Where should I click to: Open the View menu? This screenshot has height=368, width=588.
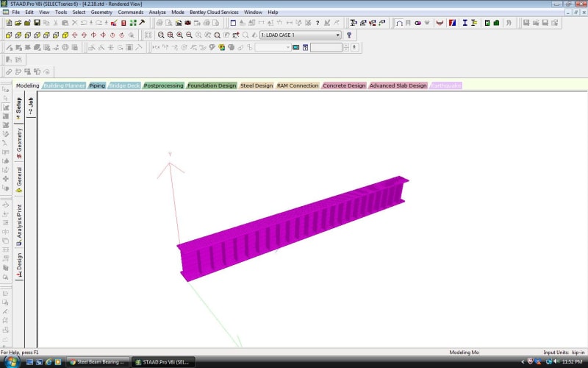tap(44, 13)
